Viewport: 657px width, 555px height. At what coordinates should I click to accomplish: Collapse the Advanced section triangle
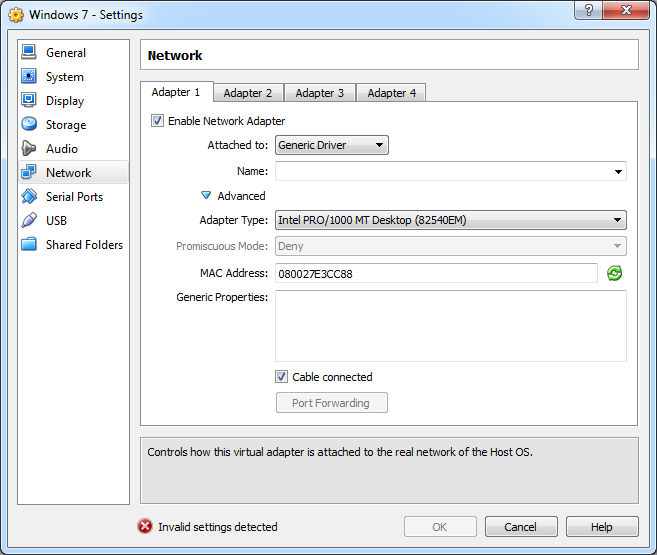[206, 196]
